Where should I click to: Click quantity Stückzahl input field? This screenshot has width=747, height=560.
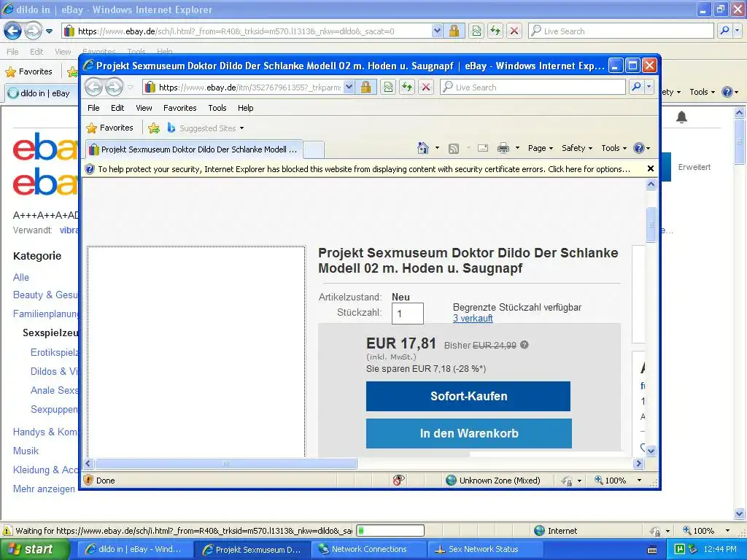pos(407,314)
